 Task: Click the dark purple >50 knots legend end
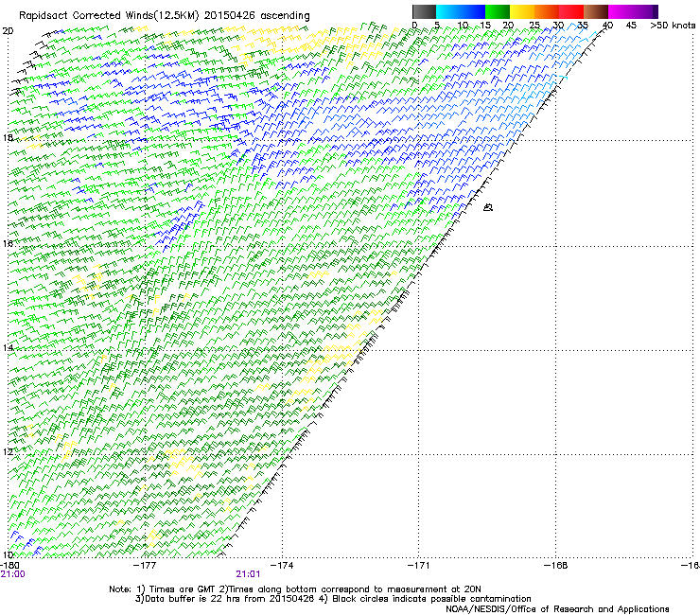point(656,11)
